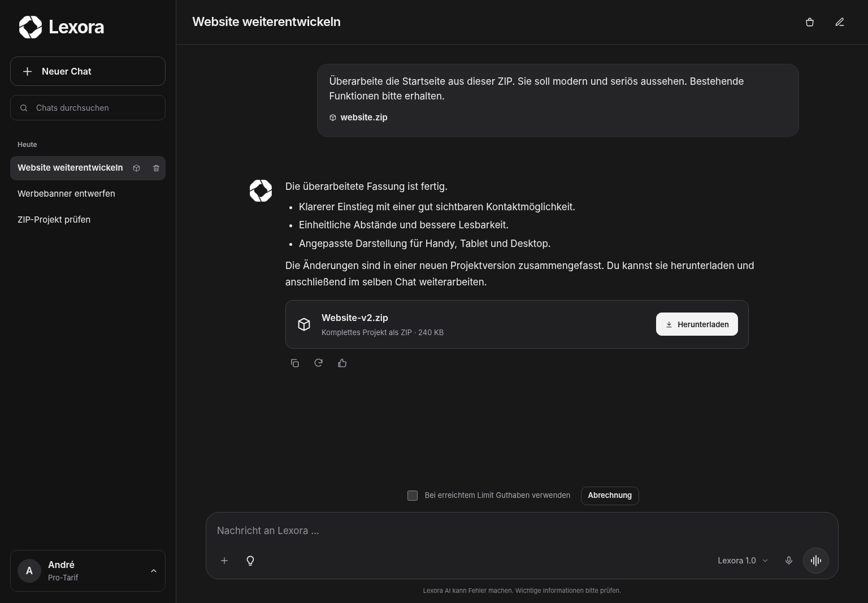Regenerate the response with the refresh icon
The height and width of the screenshot is (603, 868).
point(319,363)
